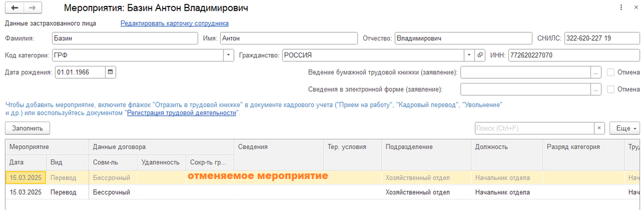Viewport: 644px width, 210px height.
Task: Focus the ИНН field
Action: click(574, 55)
